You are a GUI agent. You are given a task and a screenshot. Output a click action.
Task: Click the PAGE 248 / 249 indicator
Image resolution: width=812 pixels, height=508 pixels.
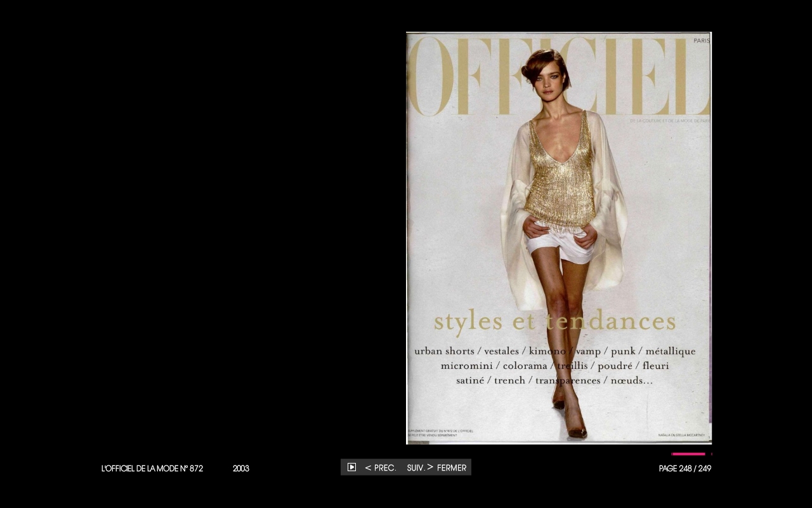tap(684, 469)
